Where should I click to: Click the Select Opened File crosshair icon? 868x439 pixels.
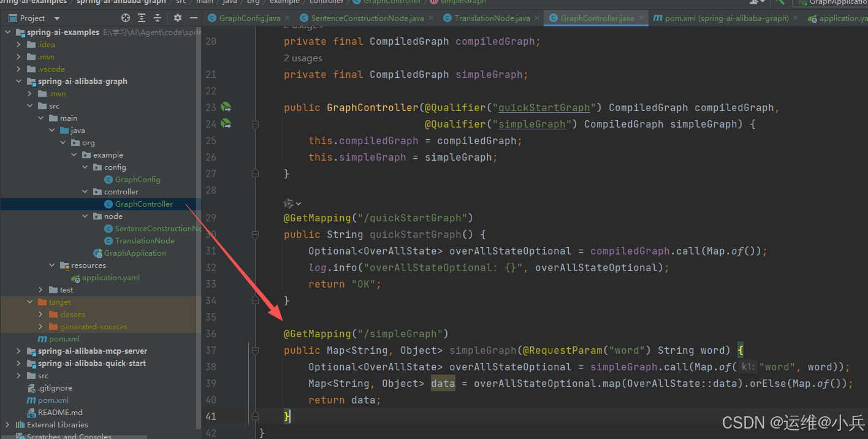tap(126, 18)
